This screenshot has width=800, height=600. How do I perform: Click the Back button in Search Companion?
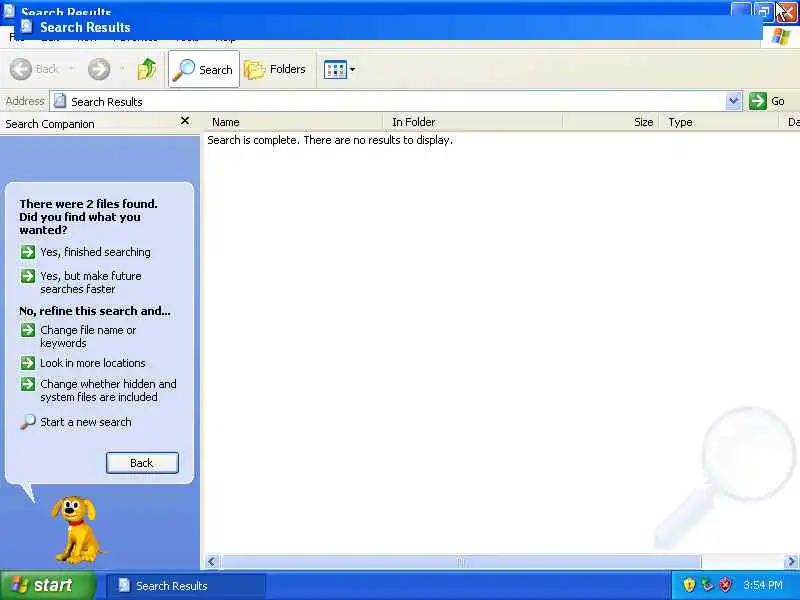(142, 463)
